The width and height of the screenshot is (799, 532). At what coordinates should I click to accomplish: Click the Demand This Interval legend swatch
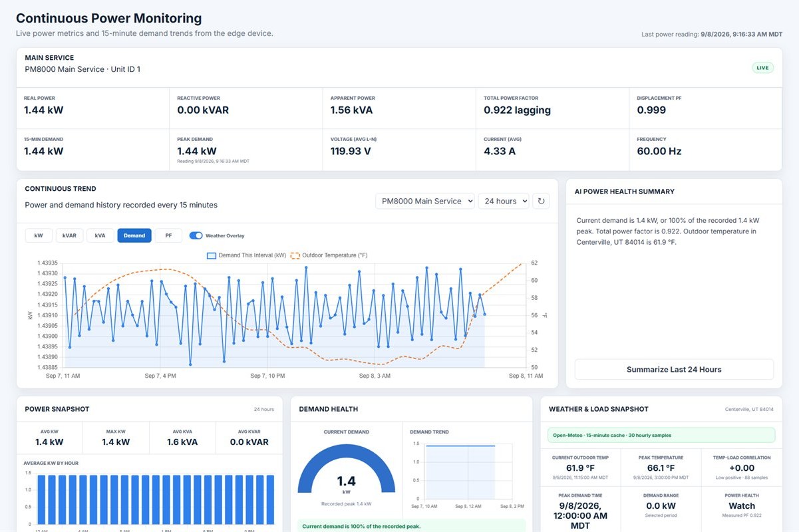pyautogui.click(x=212, y=255)
